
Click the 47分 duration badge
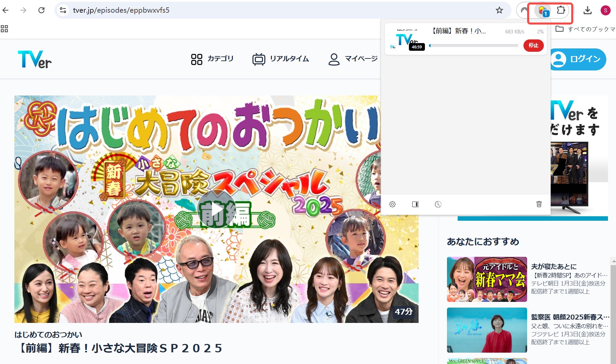coord(404,312)
